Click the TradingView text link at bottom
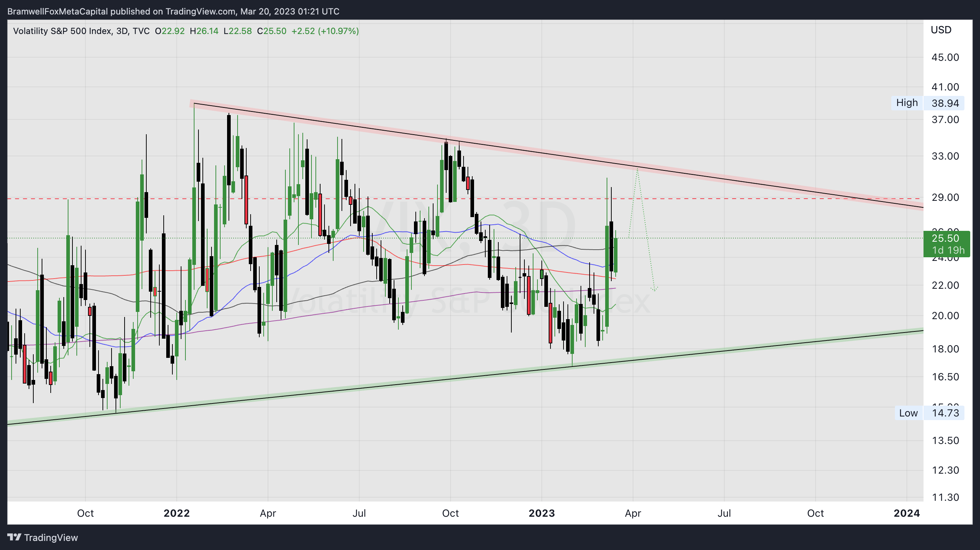This screenshot has width=980, height=550. click(51, 537)
